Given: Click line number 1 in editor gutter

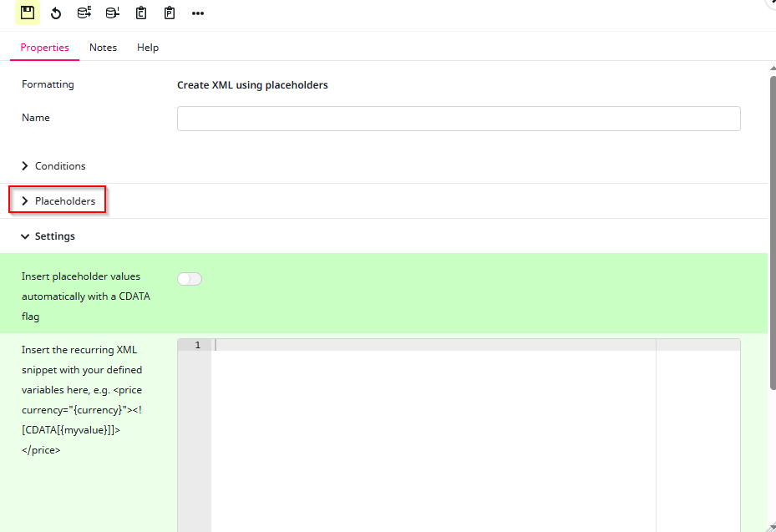Looking at the screenshot, I should click(x=197, y=345).
